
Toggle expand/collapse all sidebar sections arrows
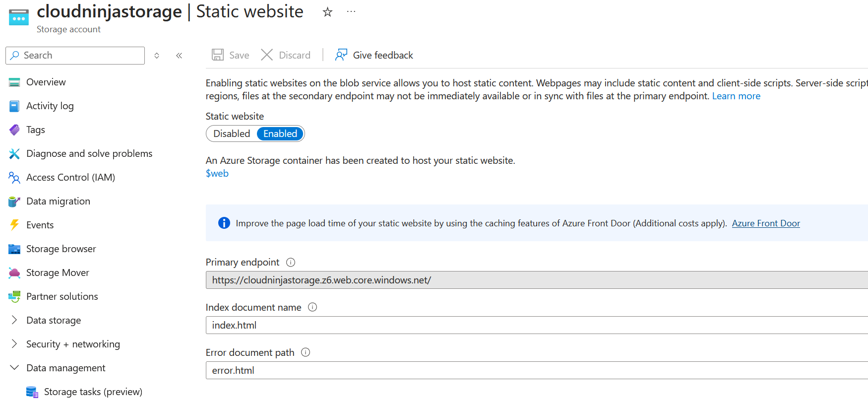click(x=157, y=56)
